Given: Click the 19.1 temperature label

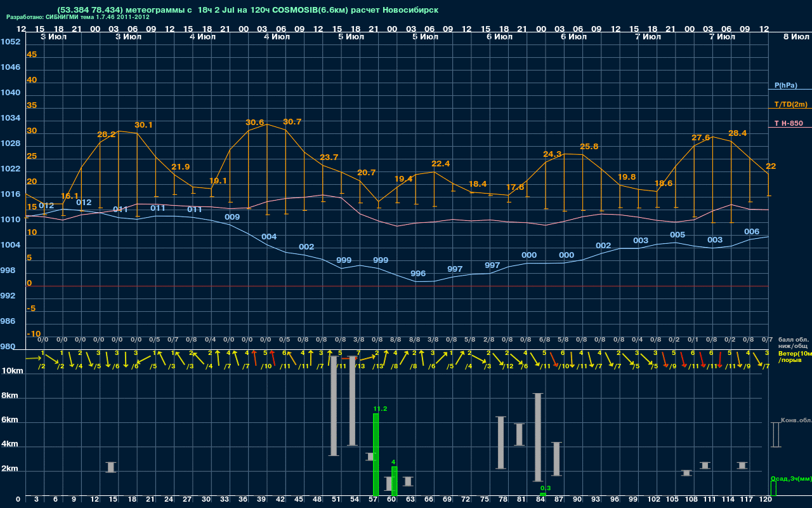Looking at the screenshot, I should point(218,181).
